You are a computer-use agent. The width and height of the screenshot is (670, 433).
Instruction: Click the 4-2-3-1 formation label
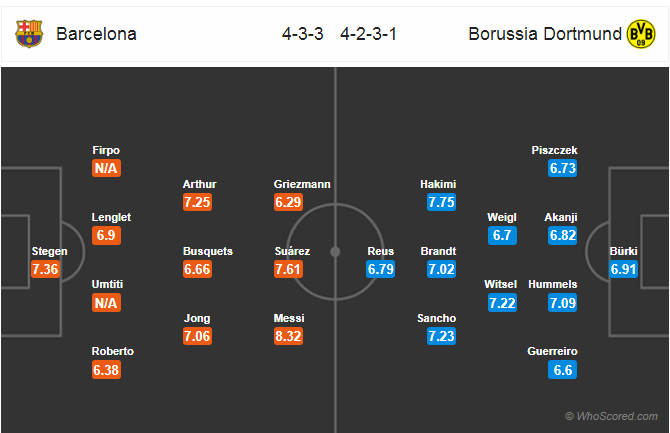point(368,34)
